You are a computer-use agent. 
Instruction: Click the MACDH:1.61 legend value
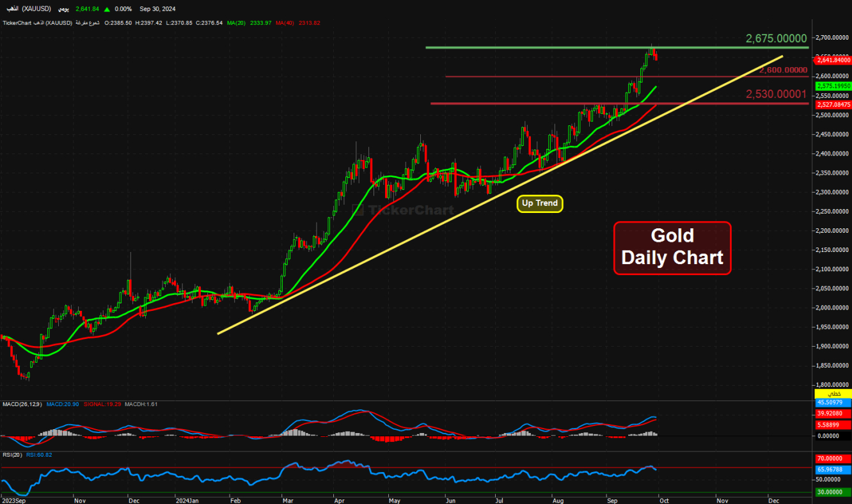[x=141, y=404]
